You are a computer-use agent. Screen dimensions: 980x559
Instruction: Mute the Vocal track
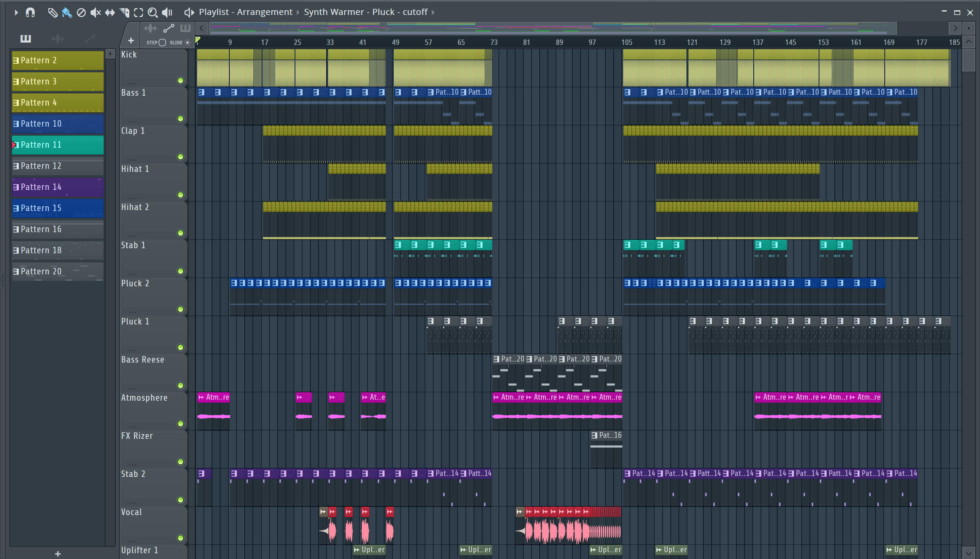(180, 538)
